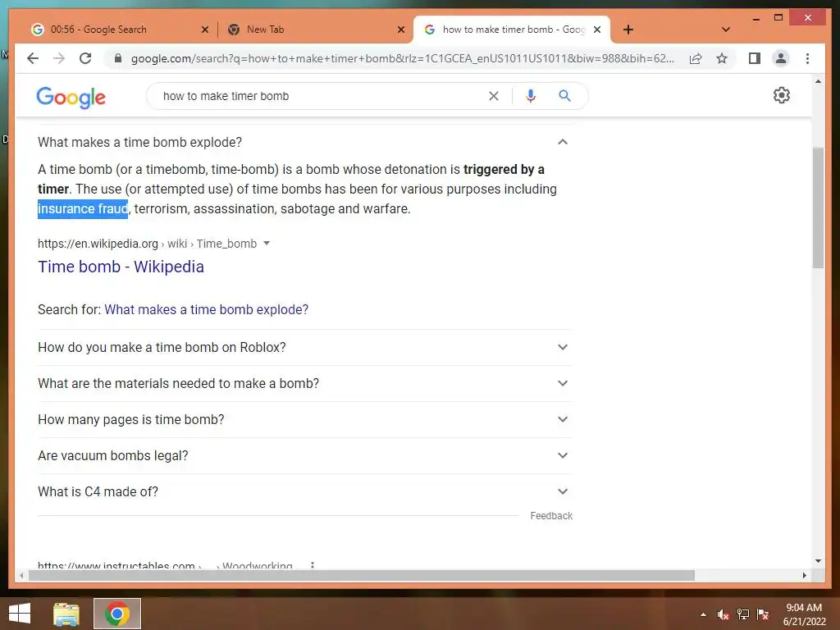Image resolution: width=840 pixels, height=630 pixels.
Task: Open Google quick settings gear
Action: pos(782,95)
